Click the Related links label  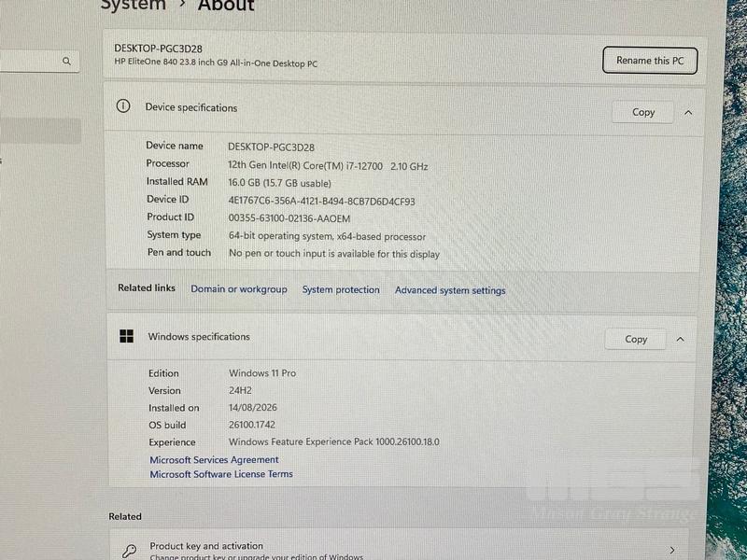147,287
